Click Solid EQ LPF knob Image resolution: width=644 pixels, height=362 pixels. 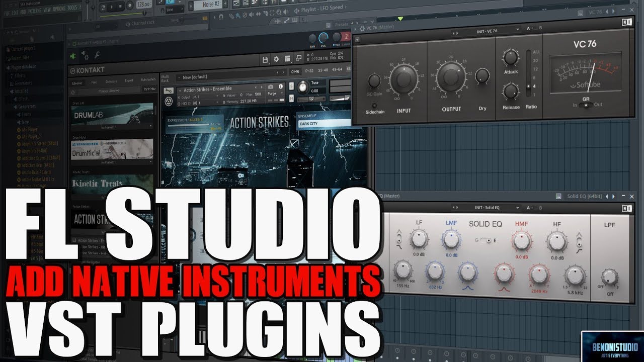(609, 277)
